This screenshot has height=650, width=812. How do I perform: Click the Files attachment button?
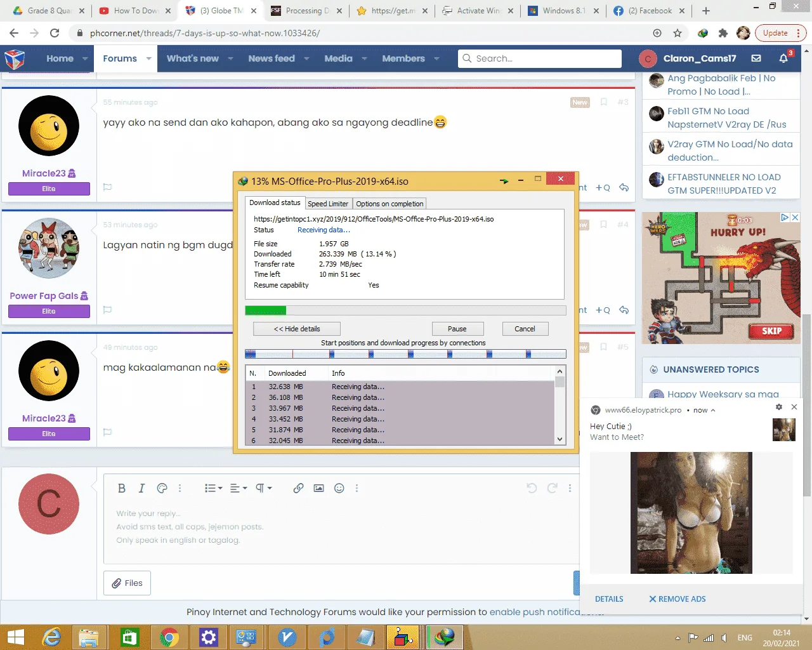pos(127,583)
